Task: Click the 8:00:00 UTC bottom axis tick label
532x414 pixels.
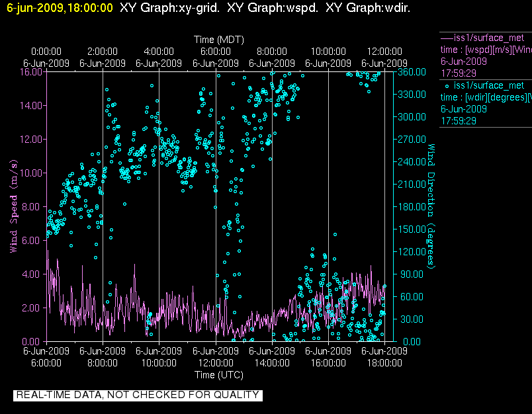Action: click(x=103, y=362)
